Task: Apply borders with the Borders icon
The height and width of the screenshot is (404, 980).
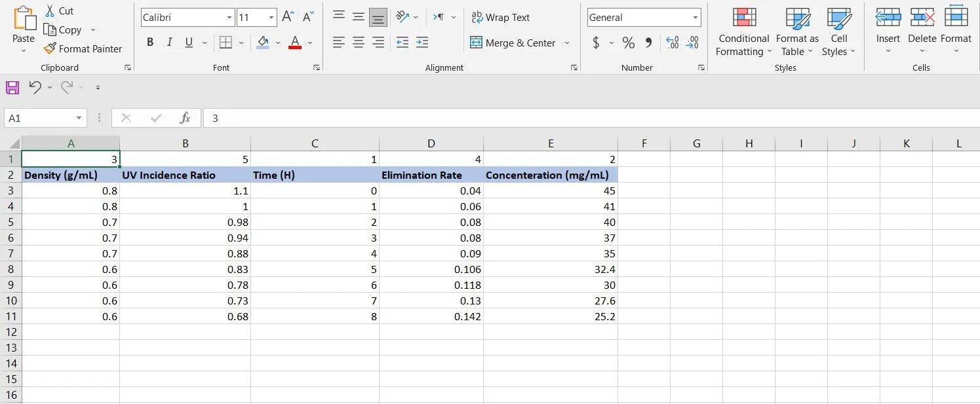Action: point(225,43)
